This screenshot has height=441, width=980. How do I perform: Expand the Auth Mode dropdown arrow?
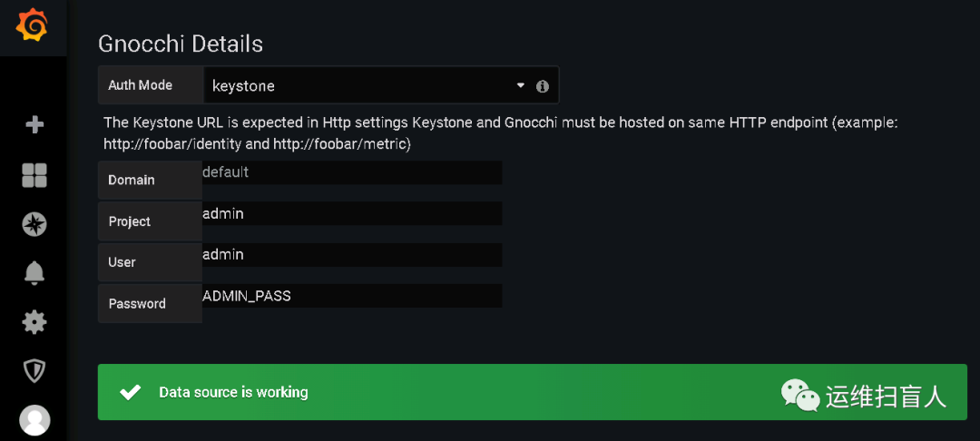tap(521, 85)
